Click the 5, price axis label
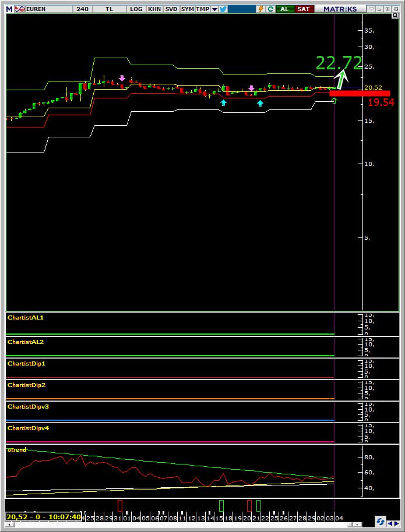The height and width of the screenshot is (532, 405). (367, 238)
